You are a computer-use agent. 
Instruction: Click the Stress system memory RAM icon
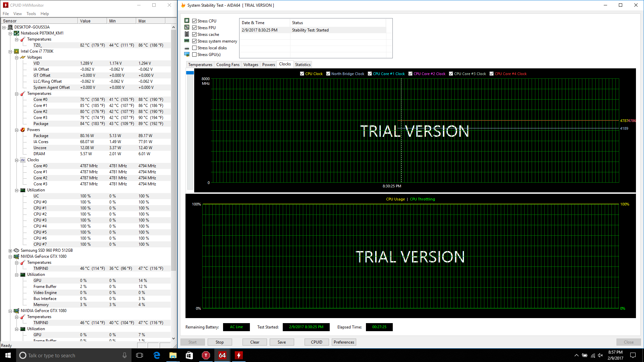tap(187, 41)
